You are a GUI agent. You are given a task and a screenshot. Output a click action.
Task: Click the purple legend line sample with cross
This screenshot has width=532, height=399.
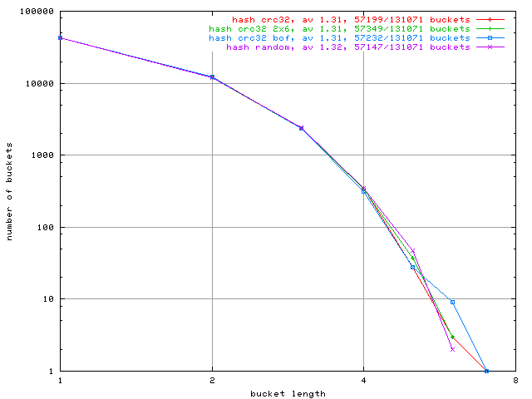[490, 47]
